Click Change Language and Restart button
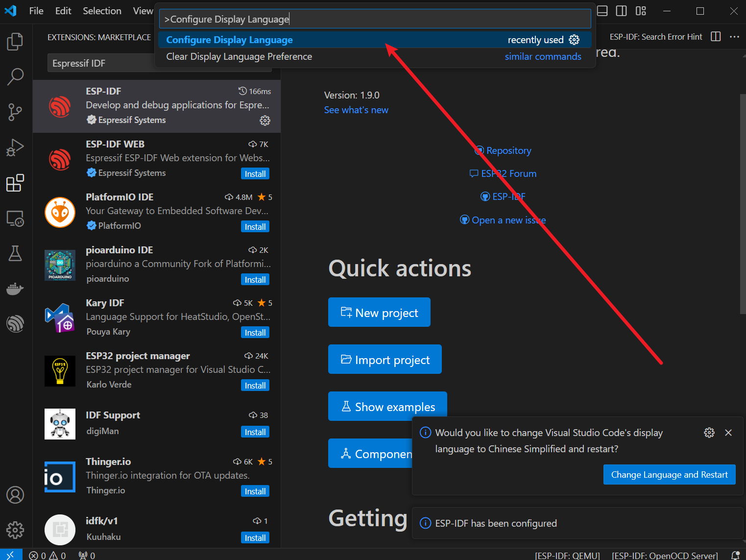This screenshot has height=560, width=746. tap(669, 474)
